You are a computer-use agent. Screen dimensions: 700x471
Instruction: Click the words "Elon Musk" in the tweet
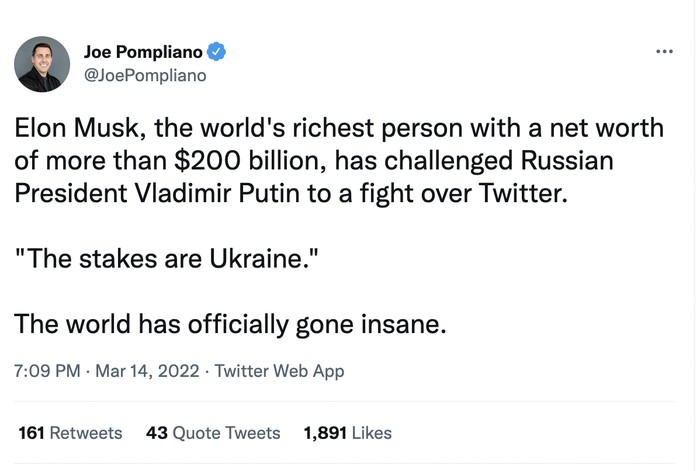[x=69, y=130]
